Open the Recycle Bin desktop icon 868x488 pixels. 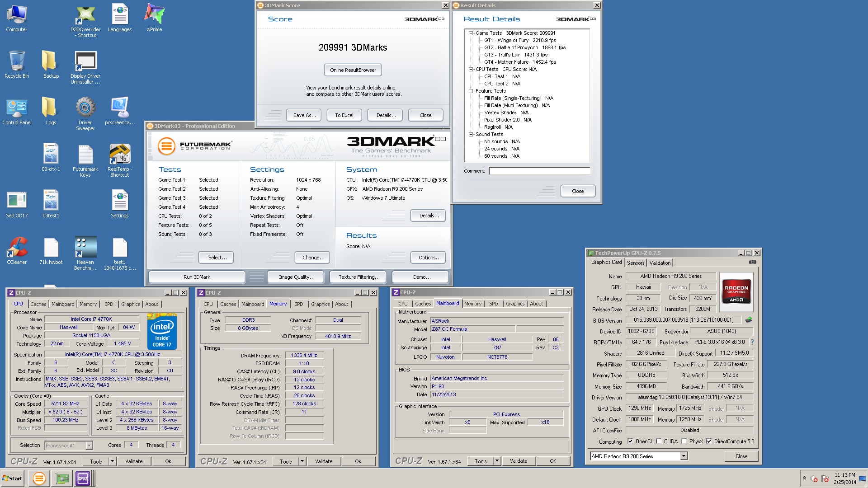pyautogui.click(x=17, y=65)
